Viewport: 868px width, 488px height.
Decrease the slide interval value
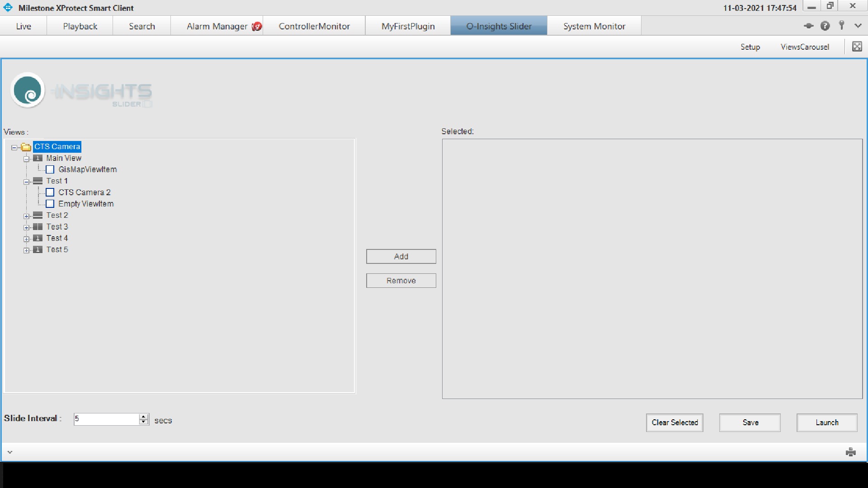144,422
